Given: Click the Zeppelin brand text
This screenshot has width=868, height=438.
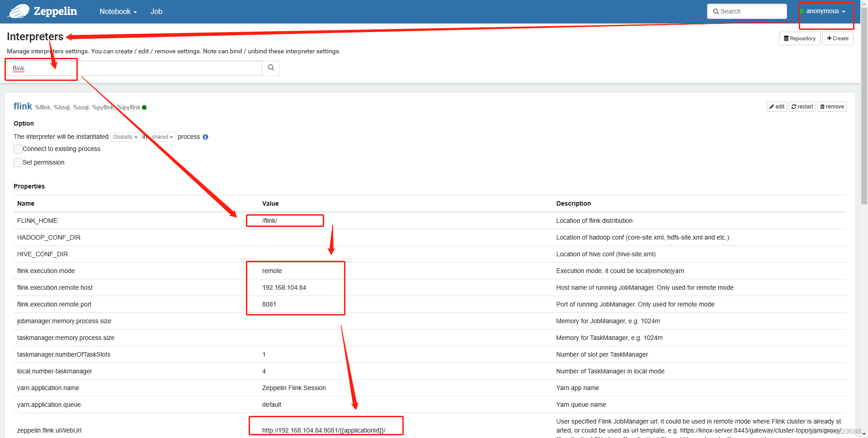Looking at the screenshot, I should pos(55,11).
